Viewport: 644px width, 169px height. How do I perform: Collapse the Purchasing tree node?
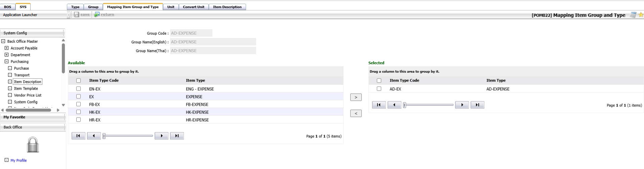pos(6,62)
